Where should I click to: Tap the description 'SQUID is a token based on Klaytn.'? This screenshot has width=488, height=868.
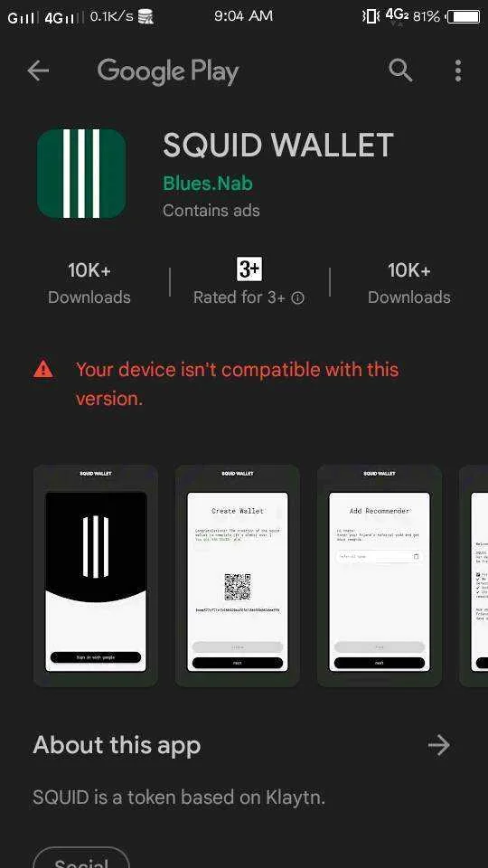(x=179, y=797)
